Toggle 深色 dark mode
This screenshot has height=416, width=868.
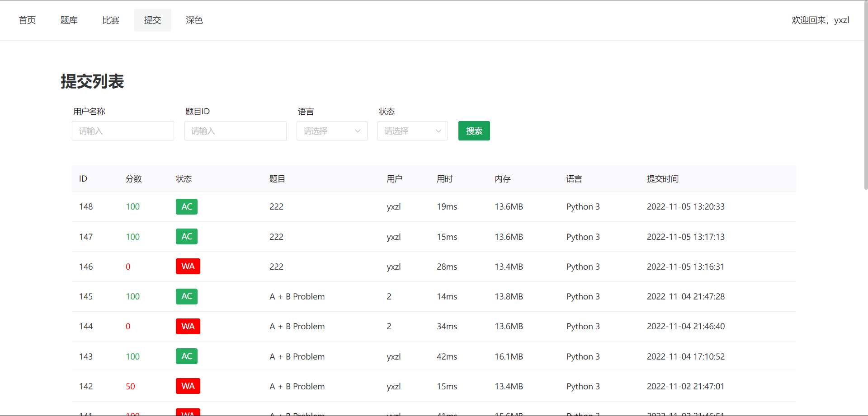point(194,20)
